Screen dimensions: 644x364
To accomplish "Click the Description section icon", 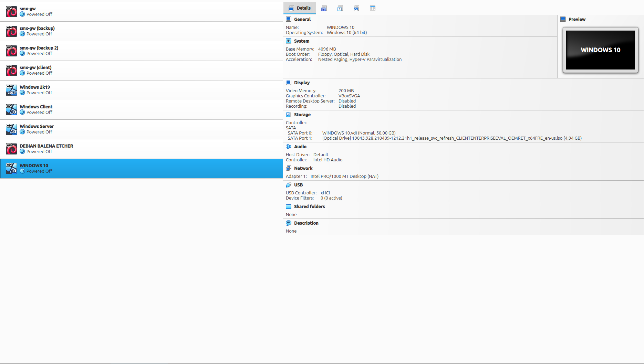I will click(x=289, y=223).
